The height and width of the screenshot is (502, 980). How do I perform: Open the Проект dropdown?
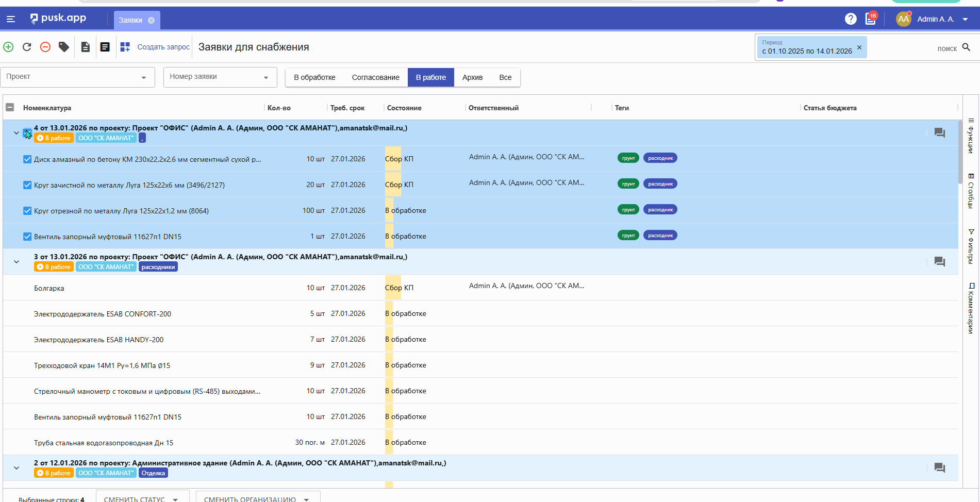click(x=77, y=77)
